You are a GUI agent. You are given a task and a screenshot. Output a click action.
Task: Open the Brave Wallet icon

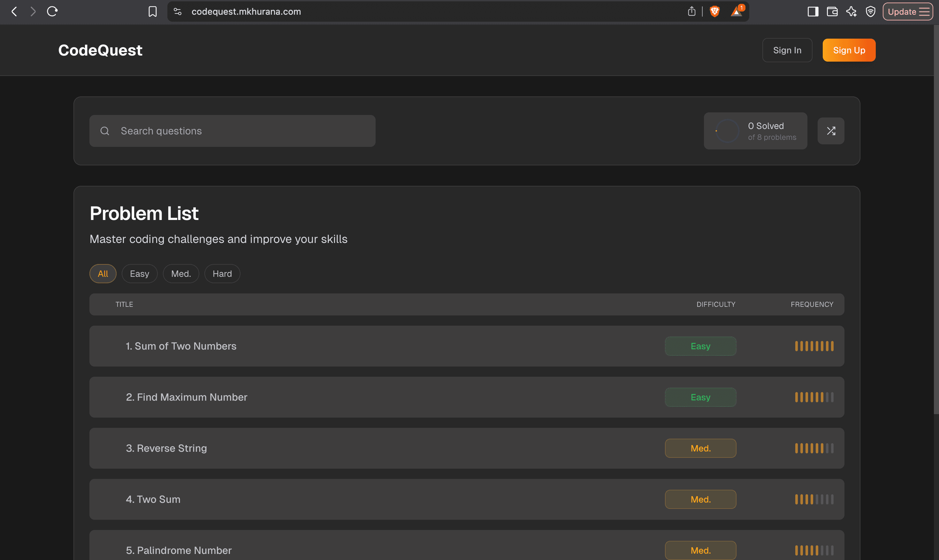pyautogui.click(x=832, y=11)
